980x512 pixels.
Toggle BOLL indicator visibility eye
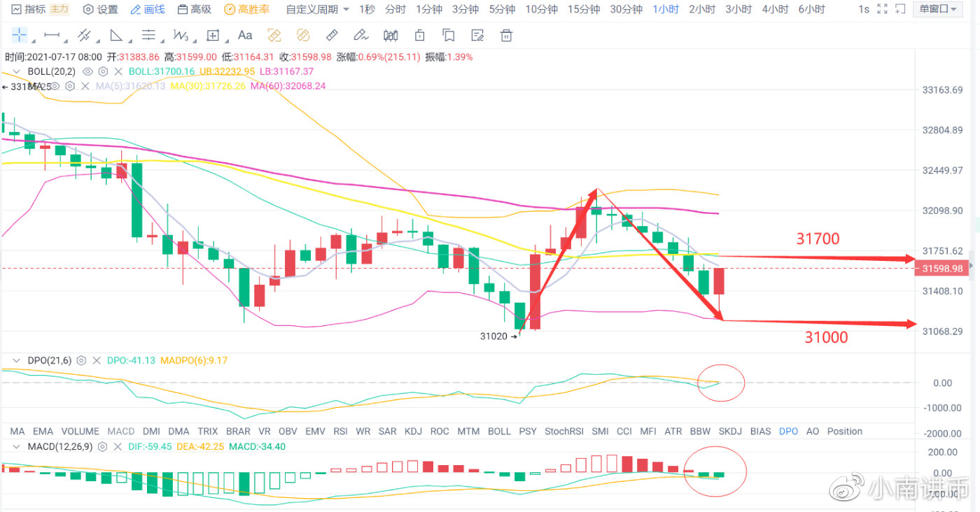tap(88, 71)
